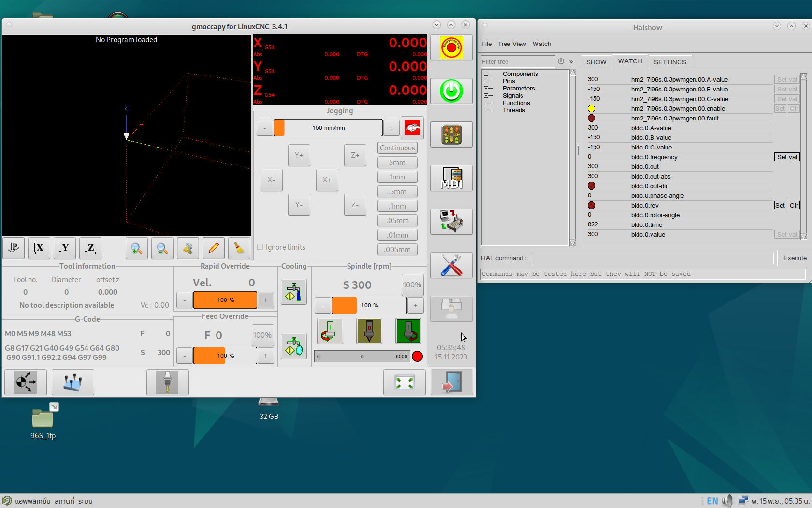
Task: Select perspective view P button
Action: [14, 248]
